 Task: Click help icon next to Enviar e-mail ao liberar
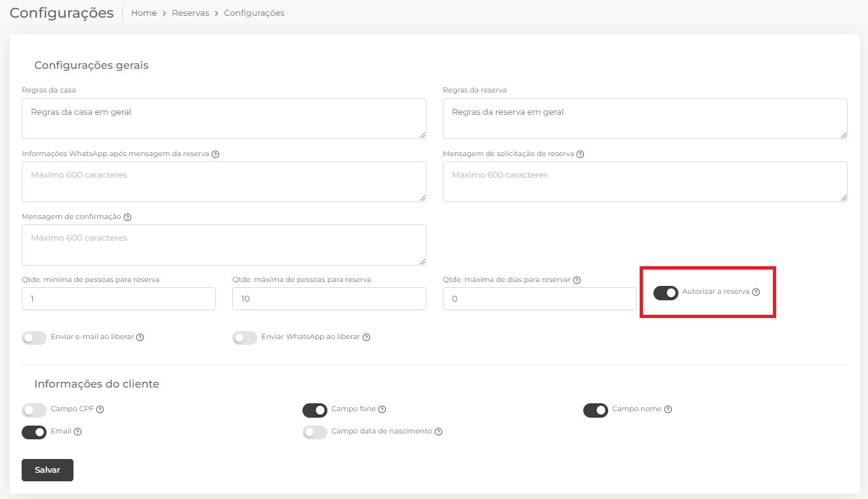pyautogui.click(x=140, y=337)
